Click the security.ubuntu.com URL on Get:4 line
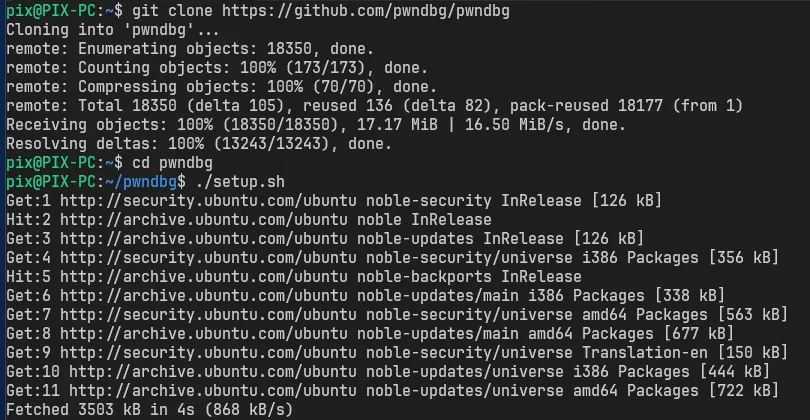The image size is (810, 420). (x=208, y=257)
